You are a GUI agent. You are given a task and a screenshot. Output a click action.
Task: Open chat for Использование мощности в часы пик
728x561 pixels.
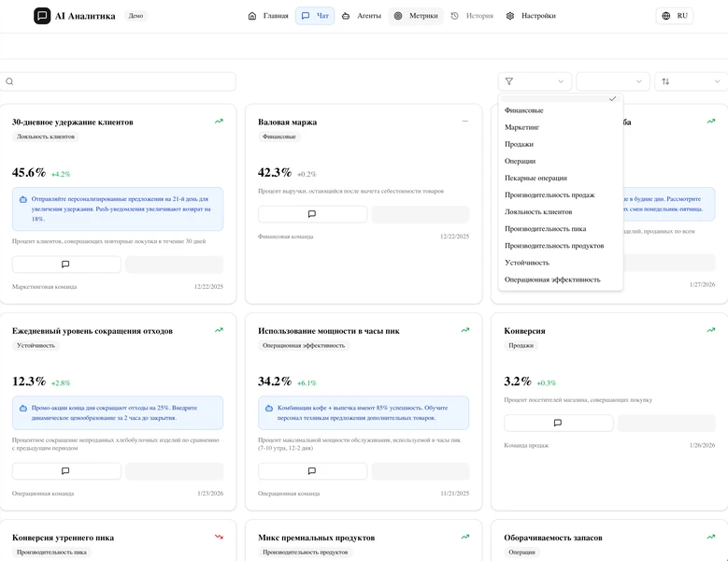[312, 471]
